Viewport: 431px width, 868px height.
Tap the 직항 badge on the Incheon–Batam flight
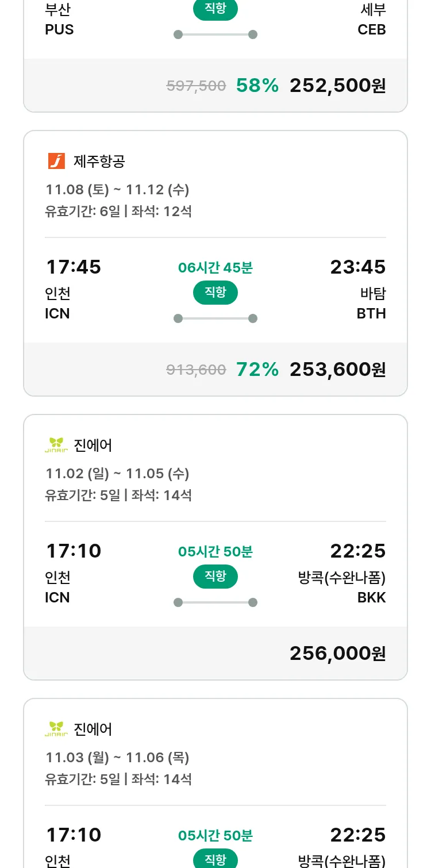tap(215, 293)
